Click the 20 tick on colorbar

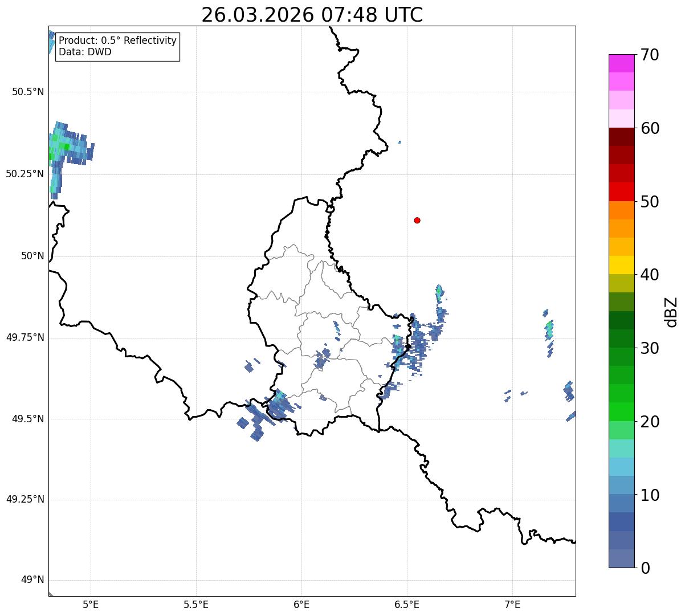[x=650, y=422]
